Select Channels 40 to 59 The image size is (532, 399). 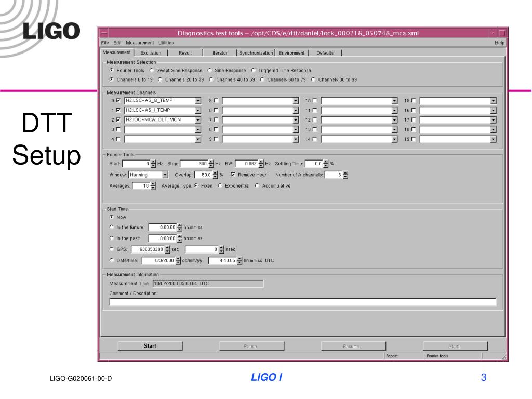pos(211,79)
